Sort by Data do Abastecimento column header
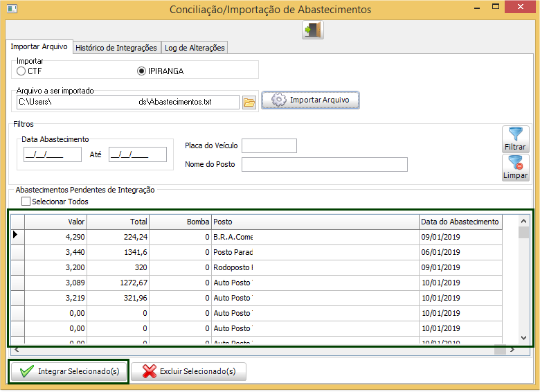 click(x=460, y=222)
